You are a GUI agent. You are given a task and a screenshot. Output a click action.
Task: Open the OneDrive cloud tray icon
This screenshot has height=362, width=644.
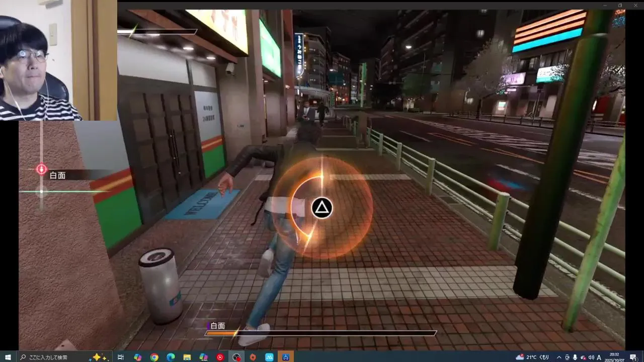pos(583,357)
